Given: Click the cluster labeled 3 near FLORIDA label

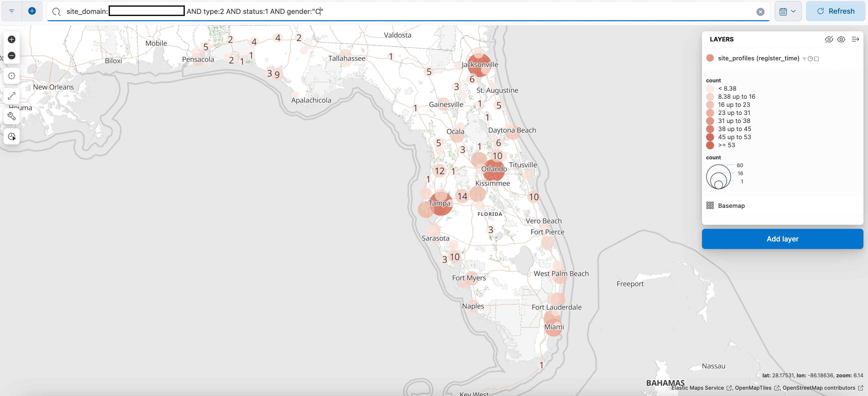Looking at the screenshot, I should click(x=491, y=230).
